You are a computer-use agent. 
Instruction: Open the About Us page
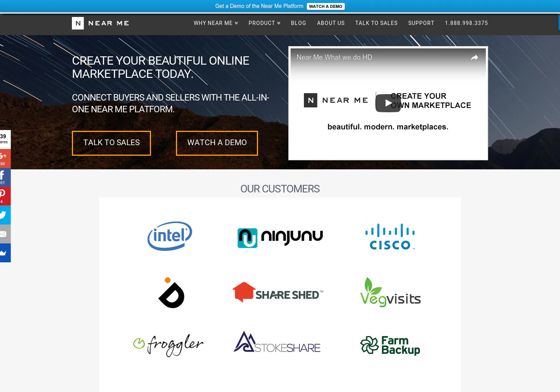point(331,23)
